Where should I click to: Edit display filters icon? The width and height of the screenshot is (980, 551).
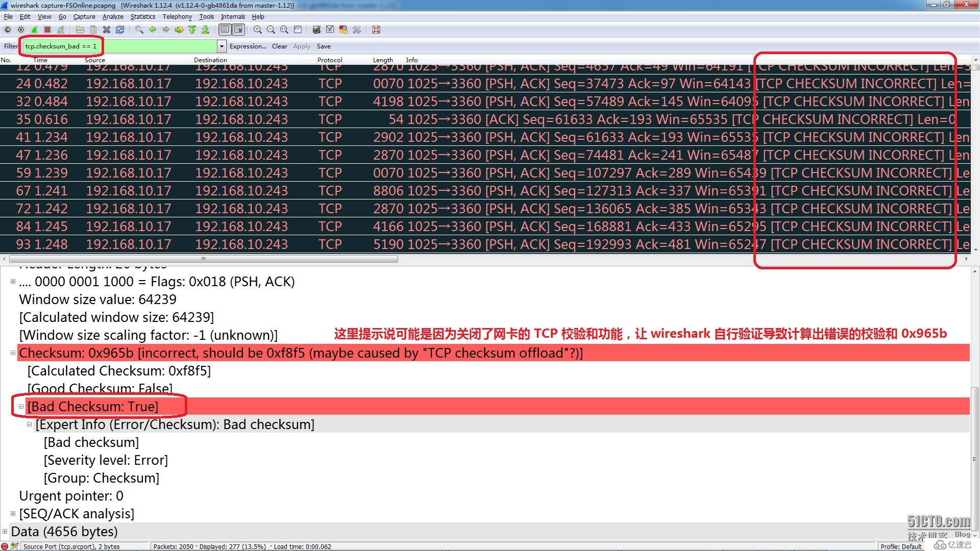tap(330, 30)
